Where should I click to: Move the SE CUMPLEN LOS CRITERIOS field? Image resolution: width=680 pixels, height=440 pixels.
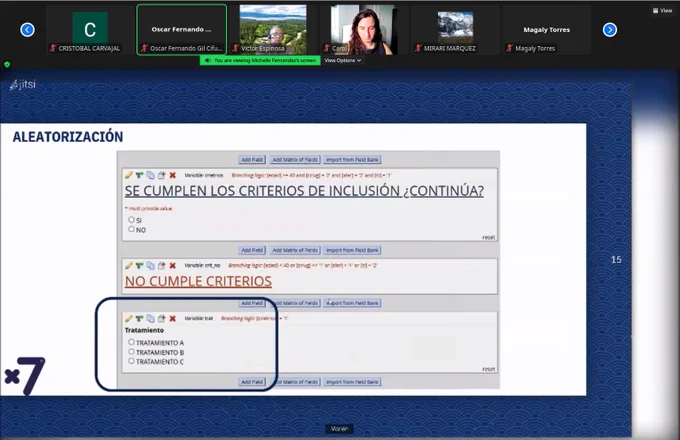tap(161, 175)
